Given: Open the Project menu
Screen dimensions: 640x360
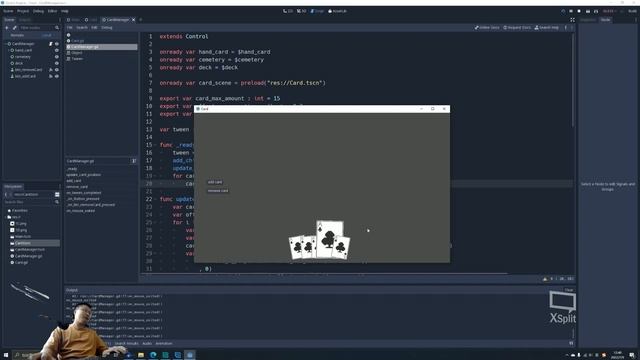Looking at the screenshot, I should pyautogui.click(x=23, y=11).
